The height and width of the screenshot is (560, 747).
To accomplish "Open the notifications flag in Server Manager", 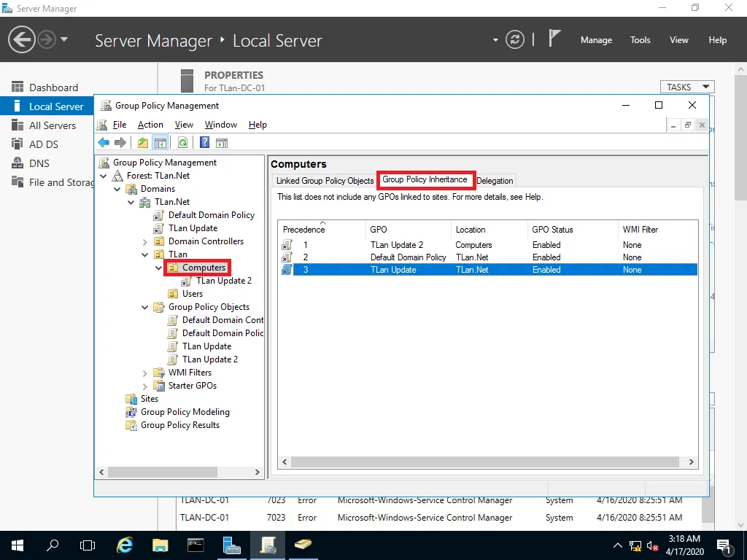I will 555,39.
